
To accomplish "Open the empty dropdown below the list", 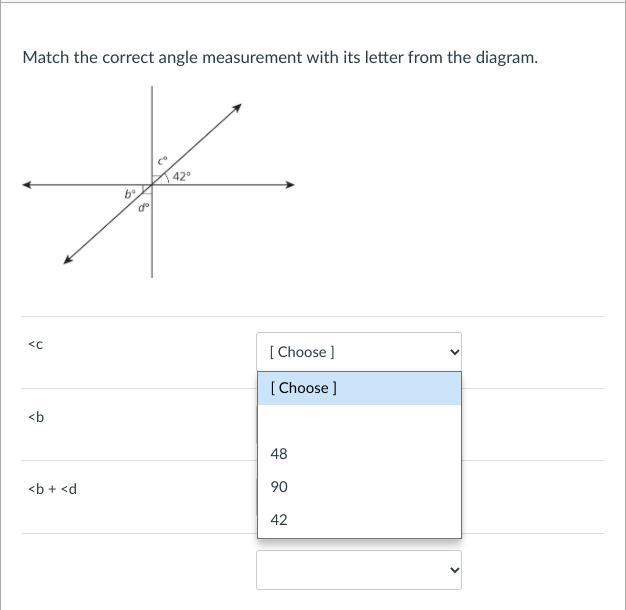I will coord(359,570).
